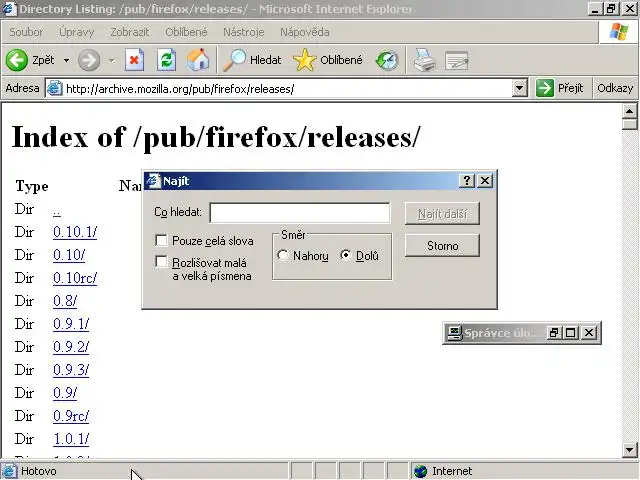This screenshot has width=640, height=480.
Task: Open Hledat search magnifier icon
Action: [x=235, y=60]
